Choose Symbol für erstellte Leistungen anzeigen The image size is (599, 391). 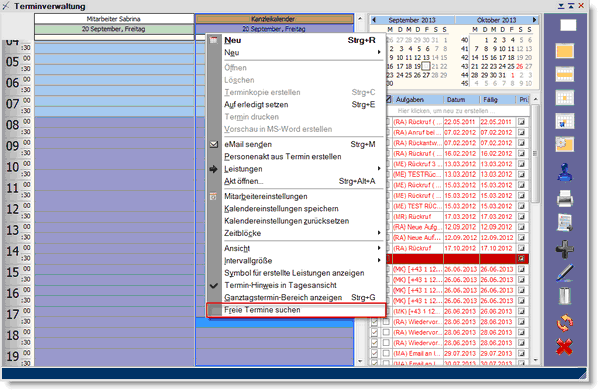(x=295, y=273)
